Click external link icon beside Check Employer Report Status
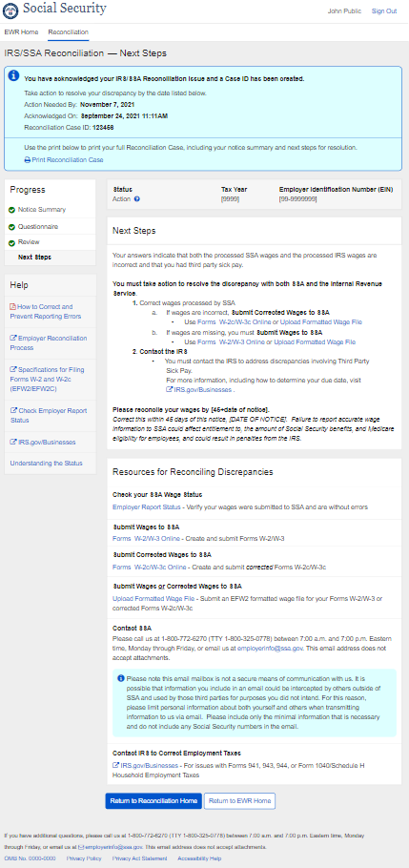This screenshot has width=409, height=868. click(13, 411)
